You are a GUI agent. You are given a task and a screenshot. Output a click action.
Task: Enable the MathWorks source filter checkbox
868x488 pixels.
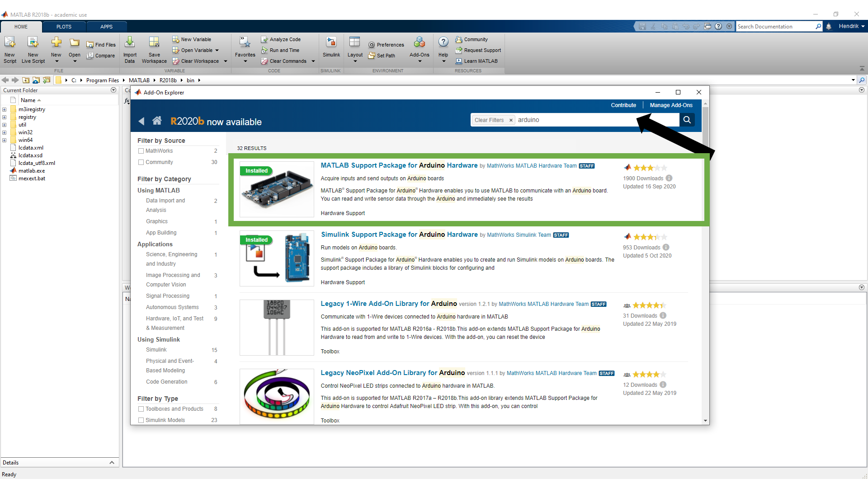(141, 151)
